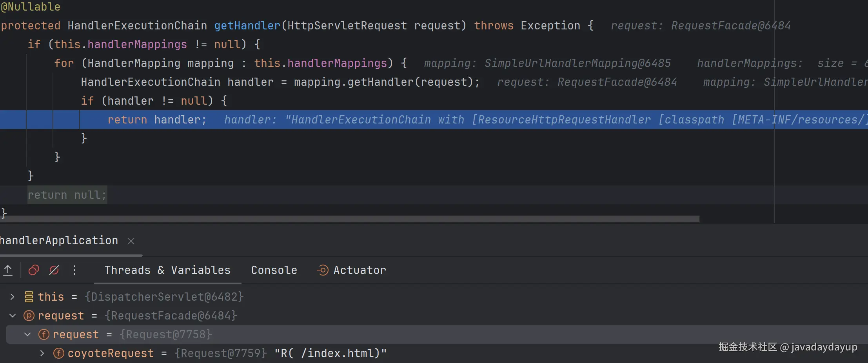Select the Threads & Variables tab
The height and width of the screenshot is (363, 868).
point(167,270)
